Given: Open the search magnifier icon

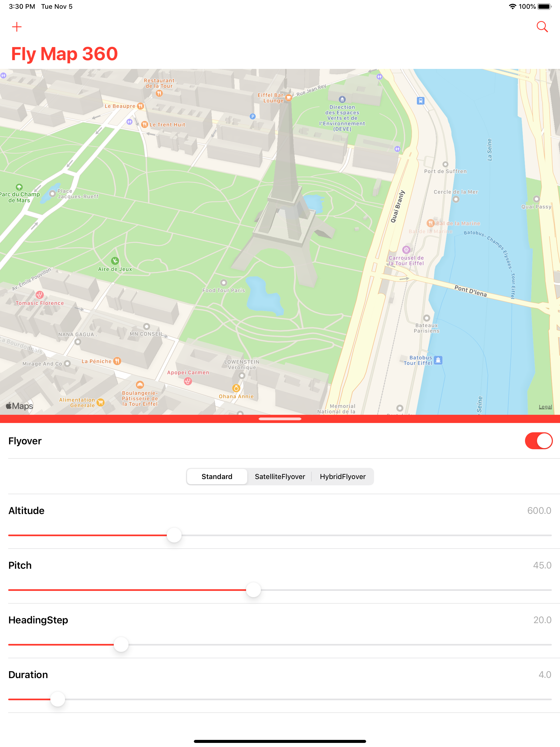Looking at the screenshot, I should pos(542,27).
